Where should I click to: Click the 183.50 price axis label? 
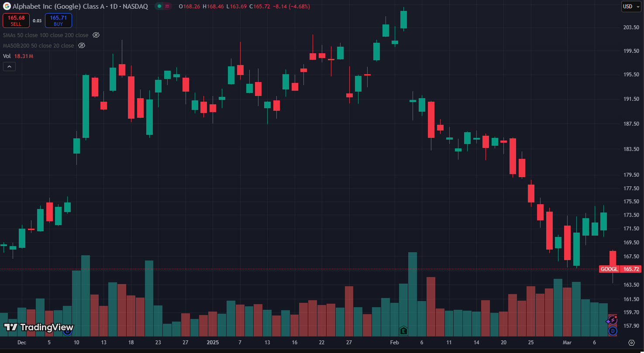pyautogui.click(x=631, y=149)
